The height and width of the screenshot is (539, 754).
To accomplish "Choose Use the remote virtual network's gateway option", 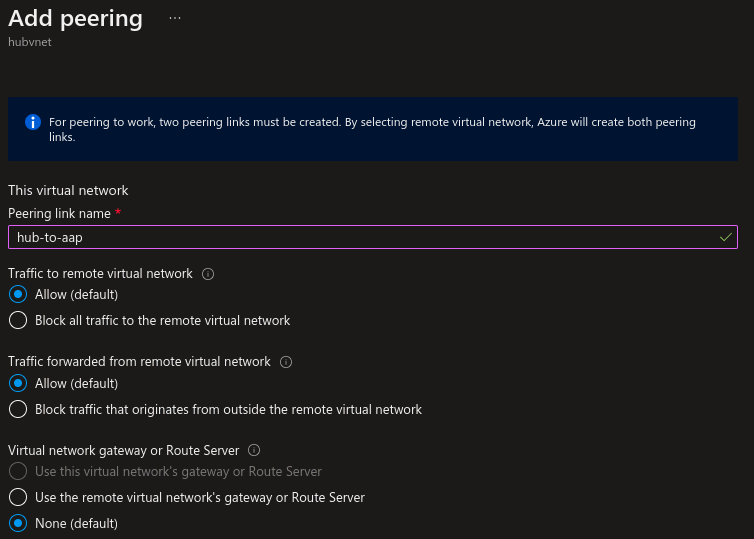I will click(x=17, y=497).
